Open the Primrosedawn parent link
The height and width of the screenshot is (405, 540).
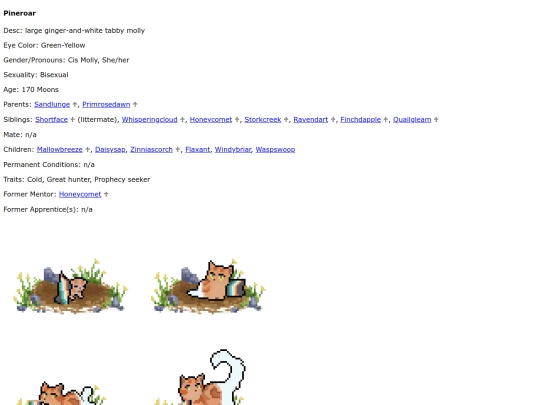pos(106,104)
